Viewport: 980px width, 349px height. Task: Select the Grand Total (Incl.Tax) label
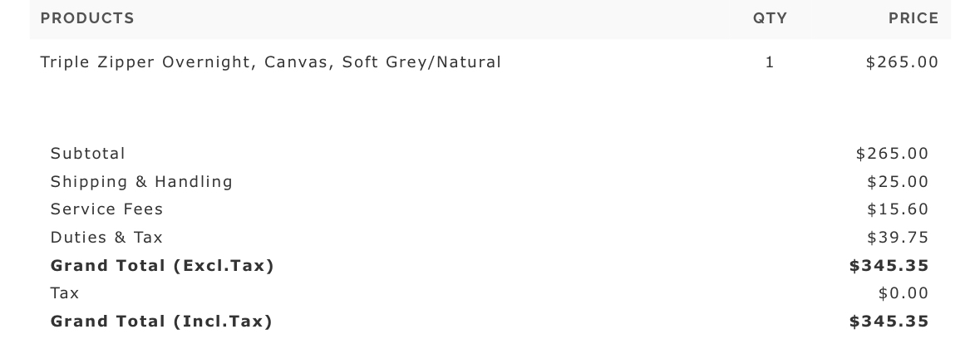pyautogui.click(x=161, y=322)
